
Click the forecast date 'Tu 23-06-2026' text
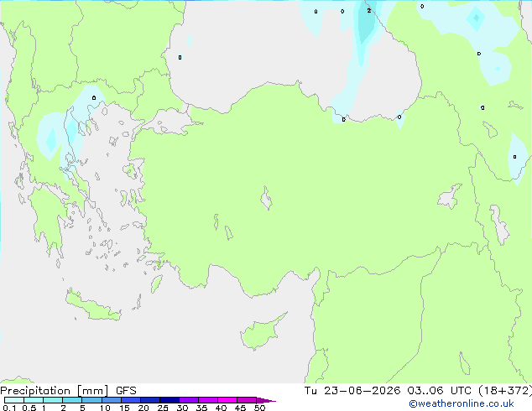click(352, 391)
